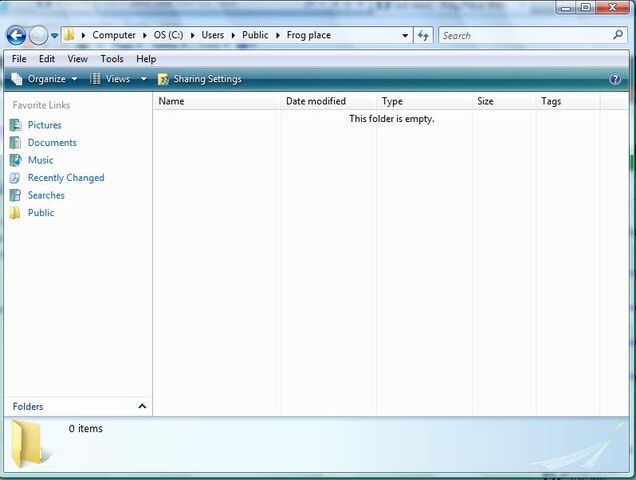This screenshot has width=636, height=480.
Task: Open Public favorite link
Action: [x=41, y=213]
